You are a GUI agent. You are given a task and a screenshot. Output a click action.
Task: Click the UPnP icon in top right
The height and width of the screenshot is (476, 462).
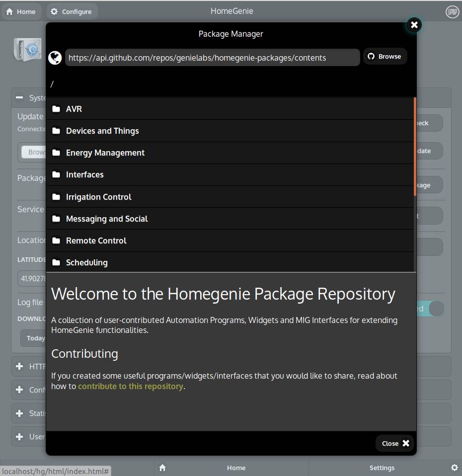coord(452,12)
